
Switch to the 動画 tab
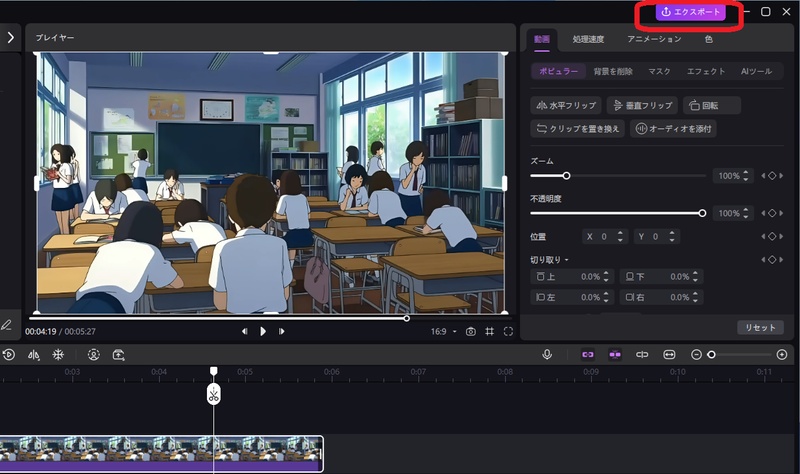[542, 39]
